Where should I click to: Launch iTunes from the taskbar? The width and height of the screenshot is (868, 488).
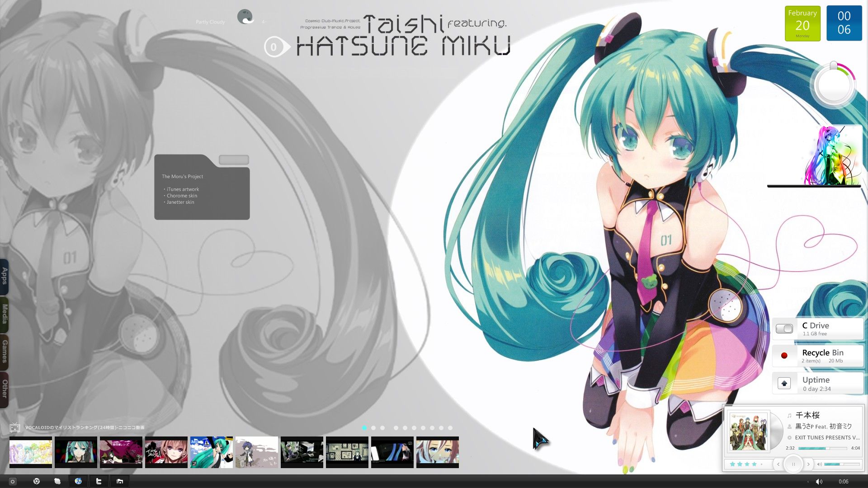(x=78, y=481)
